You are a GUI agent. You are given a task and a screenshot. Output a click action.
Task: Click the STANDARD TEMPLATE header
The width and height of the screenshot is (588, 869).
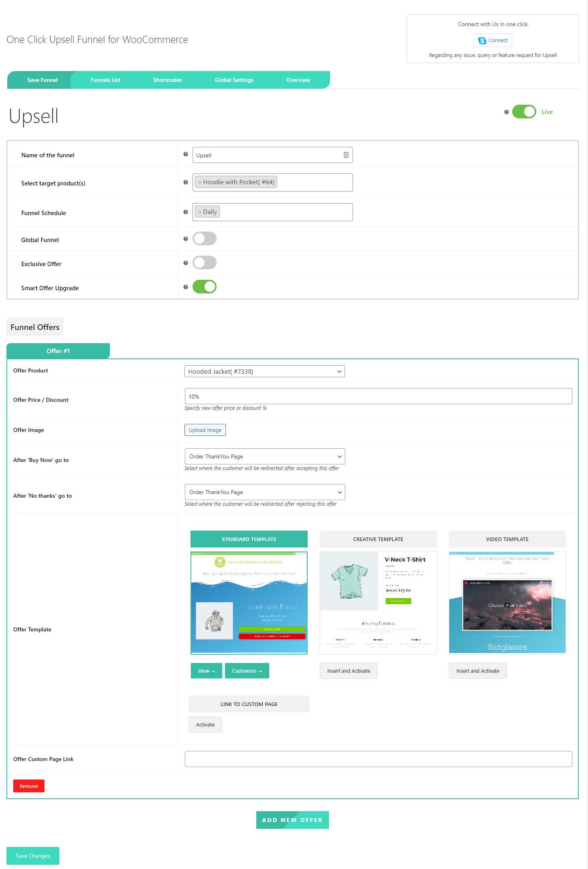pos(249,539)
